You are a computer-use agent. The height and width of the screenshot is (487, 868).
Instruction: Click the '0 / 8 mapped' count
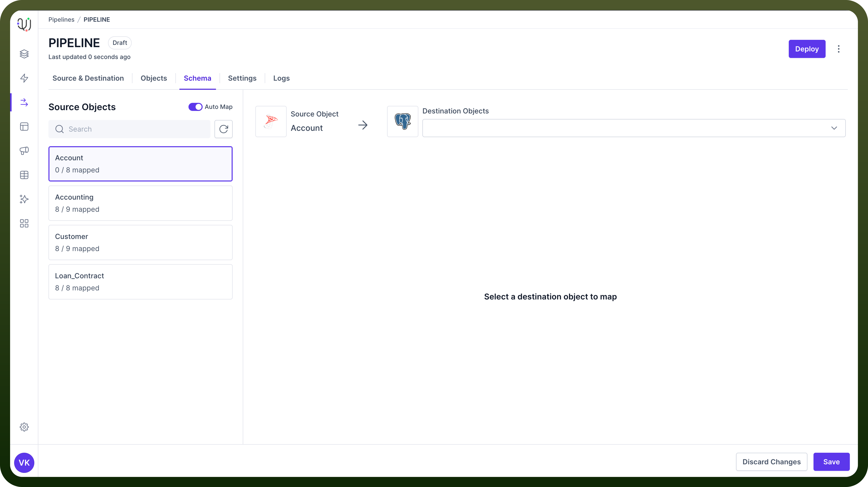pos(77,170)
